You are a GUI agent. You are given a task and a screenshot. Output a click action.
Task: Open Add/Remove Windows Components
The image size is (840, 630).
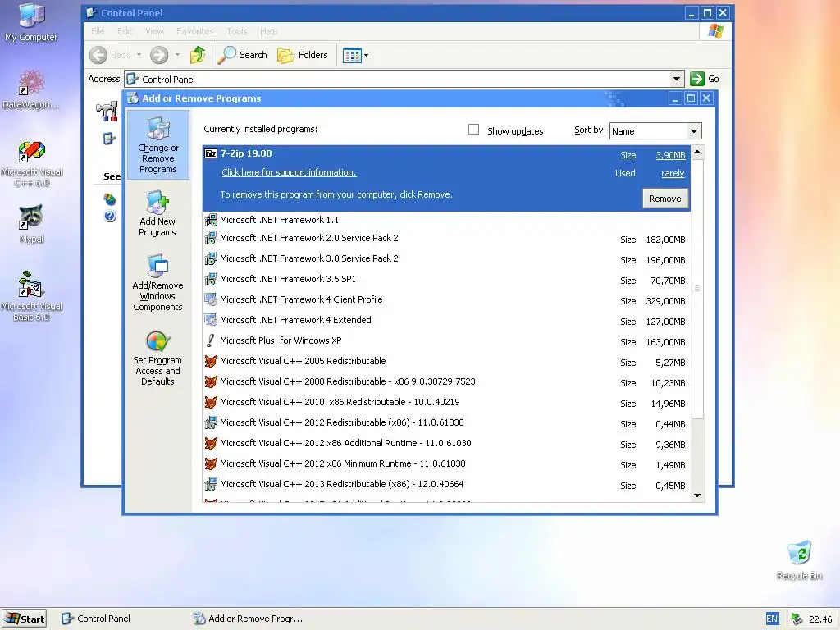[157, 282]
